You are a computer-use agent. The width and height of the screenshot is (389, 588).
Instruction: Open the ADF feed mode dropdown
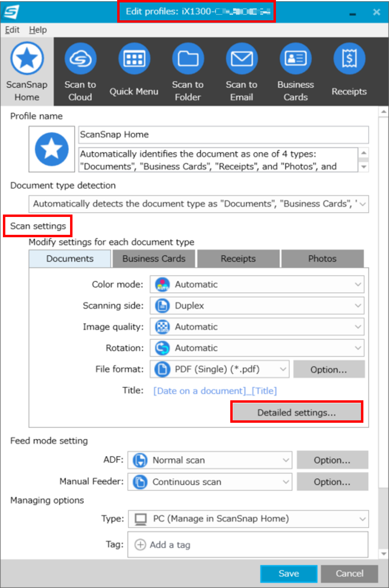pos(210,460)
